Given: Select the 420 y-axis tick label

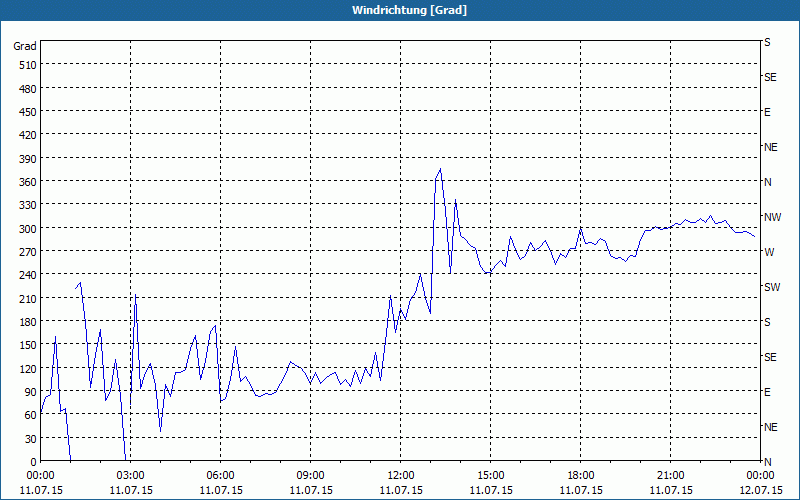Looking at the screenshot, I should coord(25,135).
